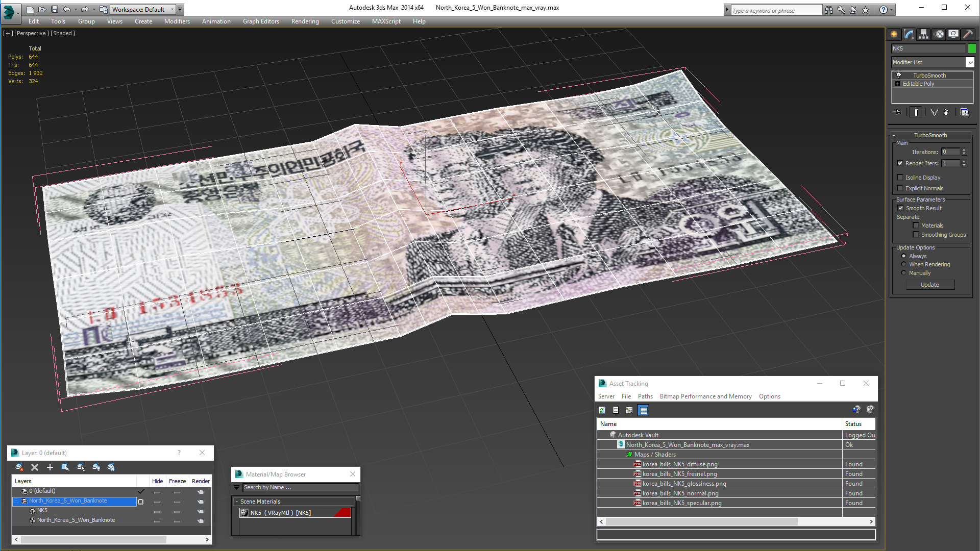The image size is (980, 551).
Task: Save the file with the floppy icon
Action: tap(54, 9)
